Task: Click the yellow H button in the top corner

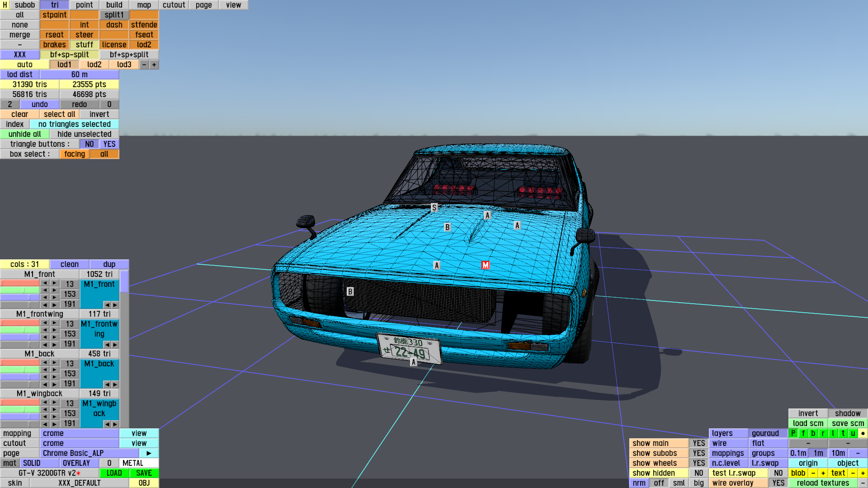Action: [x=5, y=5]
